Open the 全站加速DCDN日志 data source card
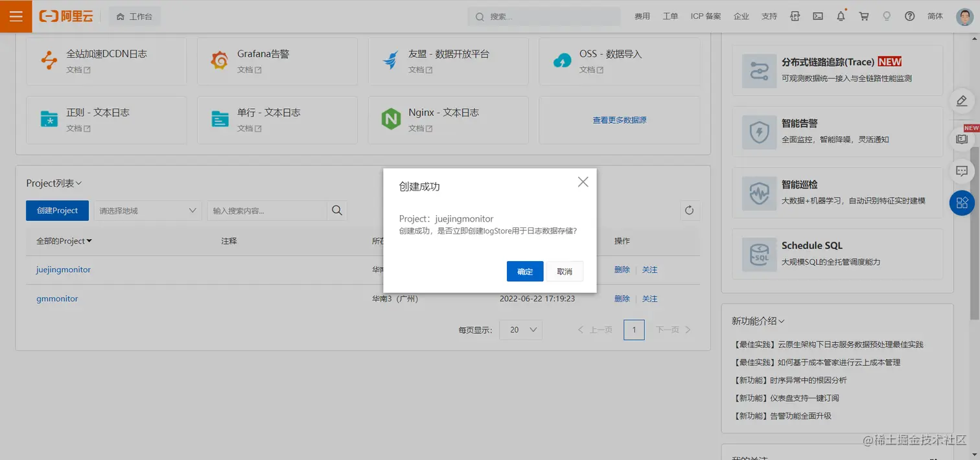The image size is (980, 460). (x=106, y=61)
